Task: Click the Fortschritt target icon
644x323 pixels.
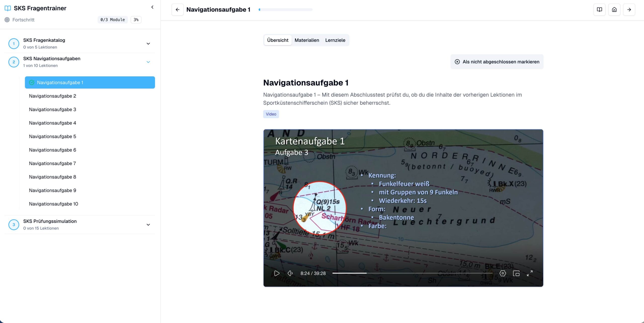Action: point(7,20)
